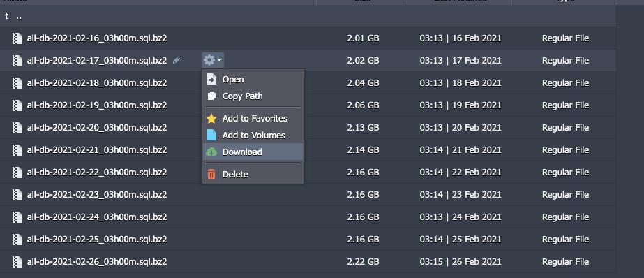Select file name all-db-2021-02-23_03h00m.sql.bz2
644x278 pixels.
point(97,194)
